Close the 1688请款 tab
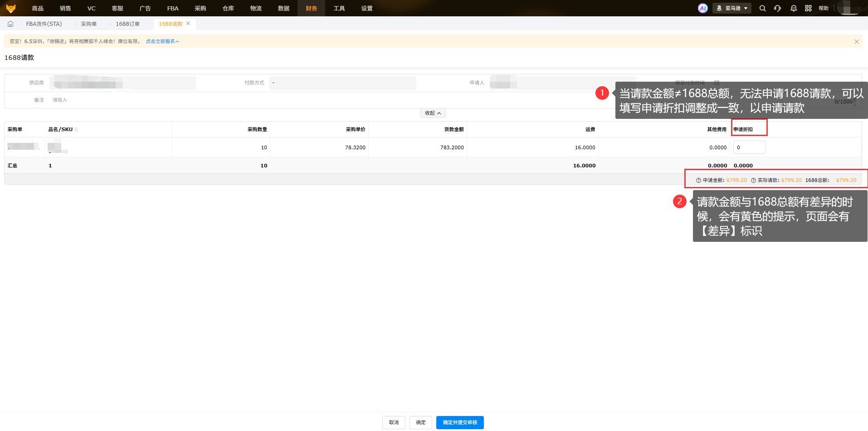This screenshot has width=868, height=431. [x=188, y=24]
